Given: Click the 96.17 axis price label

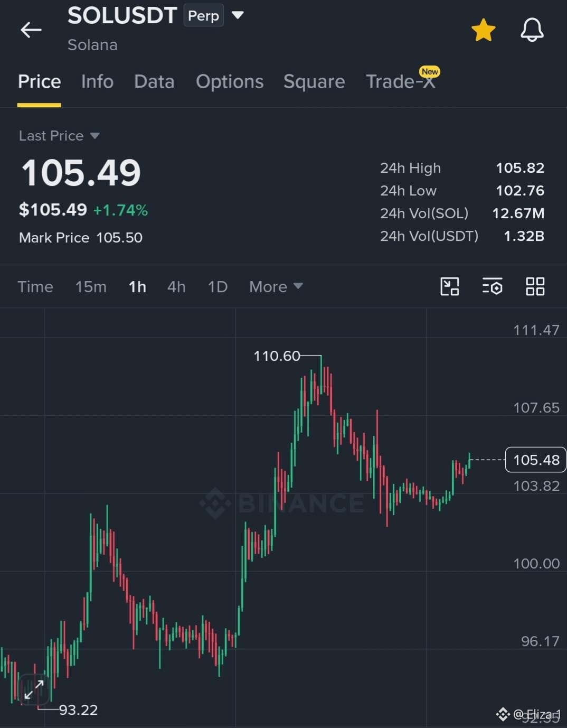Looking at the screenshot, I should [x=540, y=641].
